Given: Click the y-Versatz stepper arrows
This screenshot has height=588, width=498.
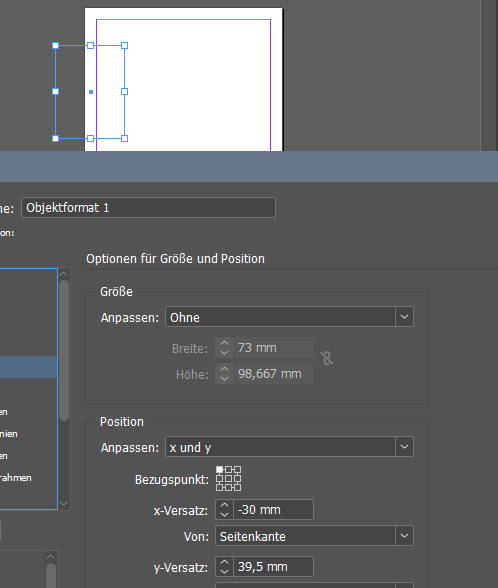Looking at the screenshot, I should coord(224,567).
